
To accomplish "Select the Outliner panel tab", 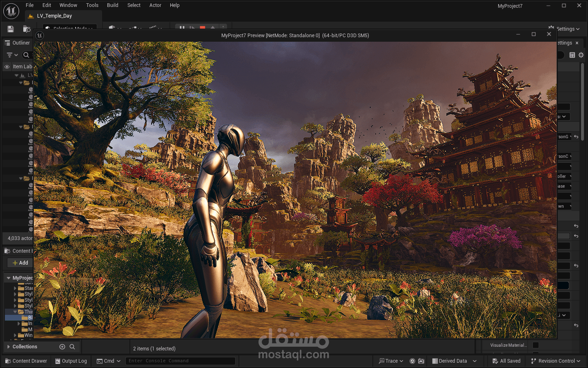I will pos(17,43).
